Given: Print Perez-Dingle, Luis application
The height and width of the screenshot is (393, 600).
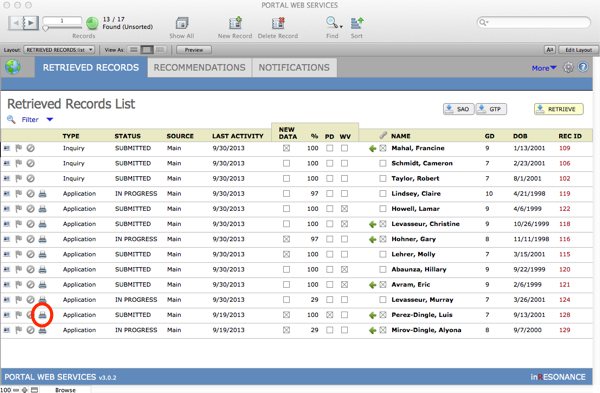Looking at the screenshot, I should [x=42, y=315].
